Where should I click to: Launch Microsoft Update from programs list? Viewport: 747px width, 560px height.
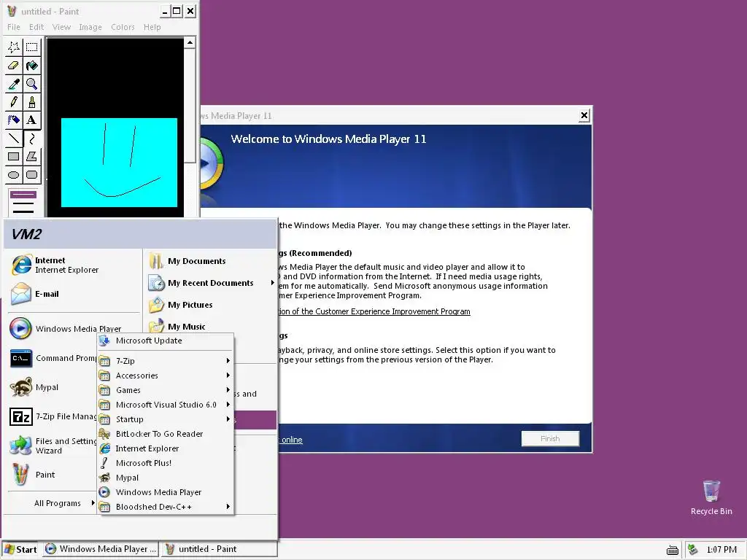166,341
